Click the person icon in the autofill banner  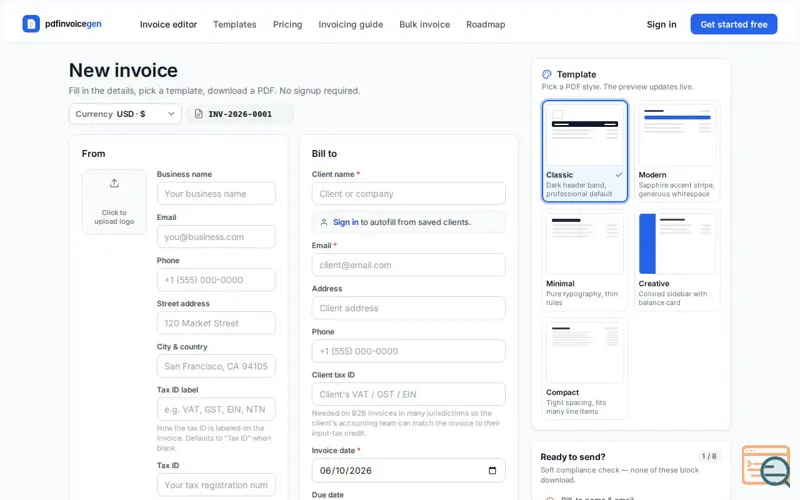[x=323, y=222]
